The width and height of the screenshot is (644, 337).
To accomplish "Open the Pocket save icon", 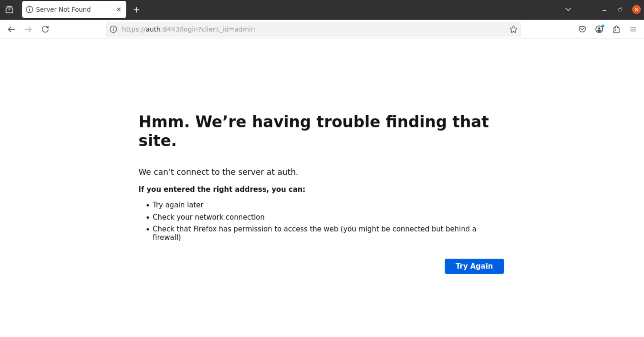I will coord(582,29).
